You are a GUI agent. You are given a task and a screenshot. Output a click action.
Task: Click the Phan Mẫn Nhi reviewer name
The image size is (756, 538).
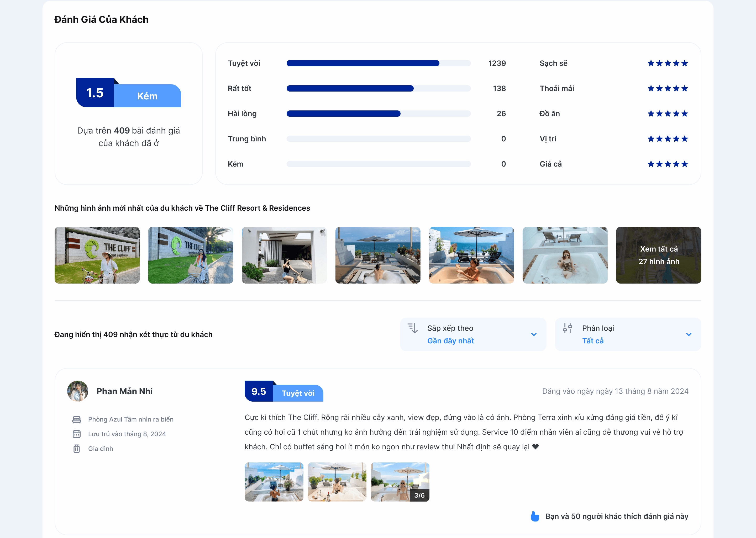124,391
